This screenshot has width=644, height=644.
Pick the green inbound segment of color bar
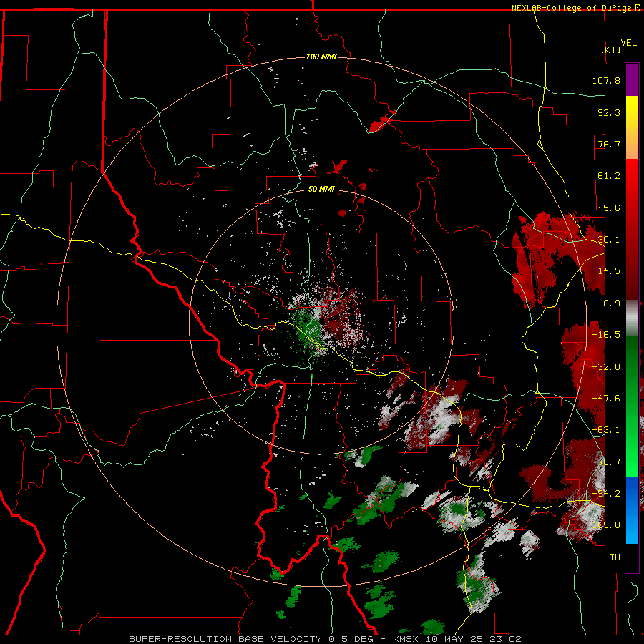(x=632, y=406)
